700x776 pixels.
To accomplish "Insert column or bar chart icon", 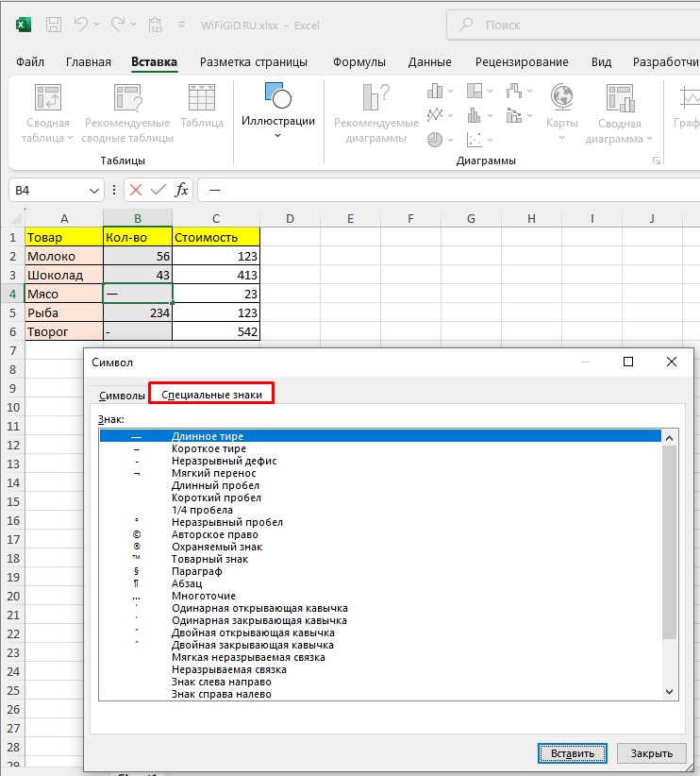I will (x=435, y=91).
